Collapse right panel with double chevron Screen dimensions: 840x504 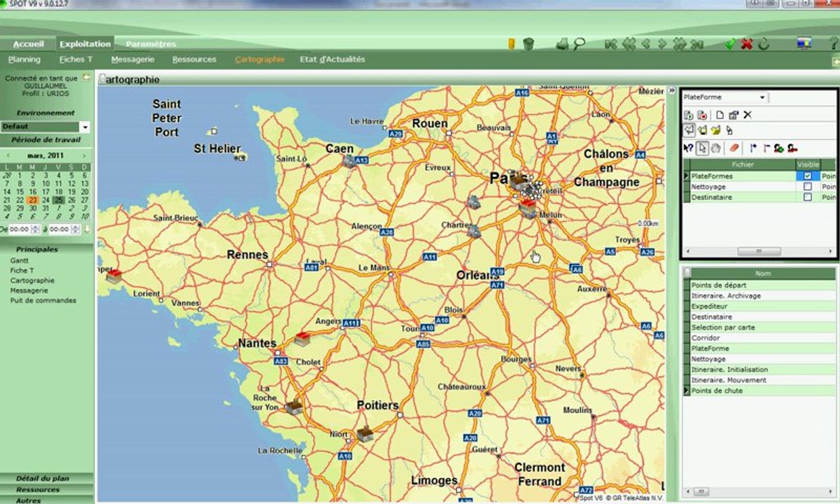[672, 90]
